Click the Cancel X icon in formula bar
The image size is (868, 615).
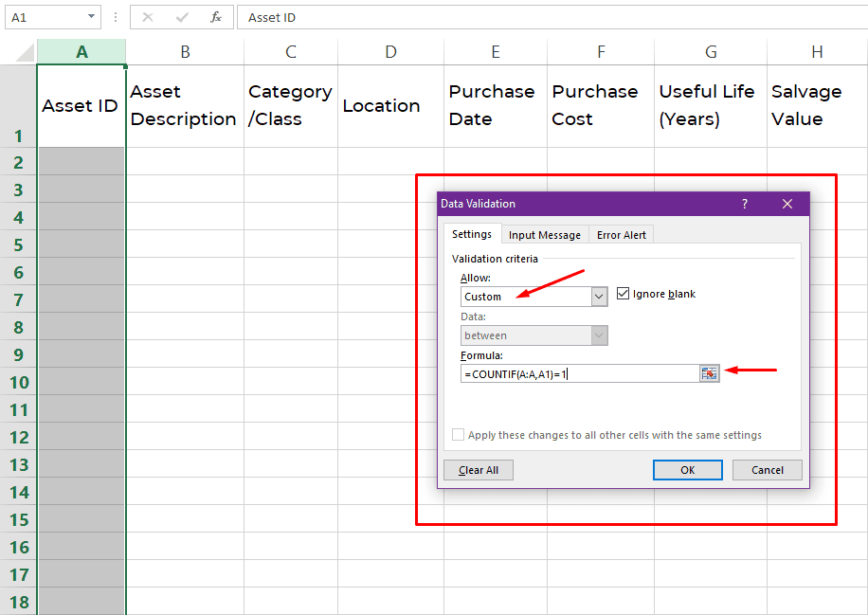pyautogui.click(x=148, y=17)
